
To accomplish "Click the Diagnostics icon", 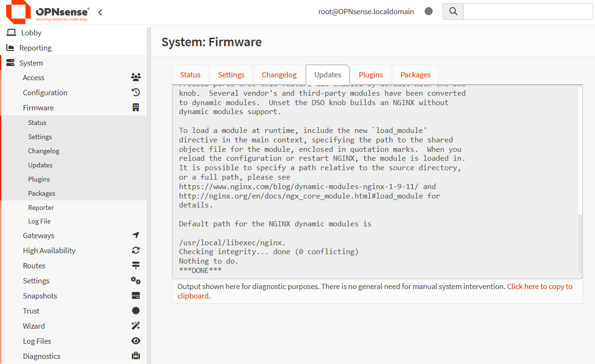I will coord(135,356).
